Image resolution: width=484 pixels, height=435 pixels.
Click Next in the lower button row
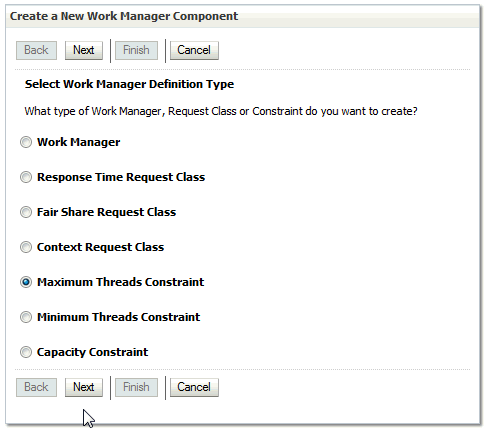[x=84, y=387]
